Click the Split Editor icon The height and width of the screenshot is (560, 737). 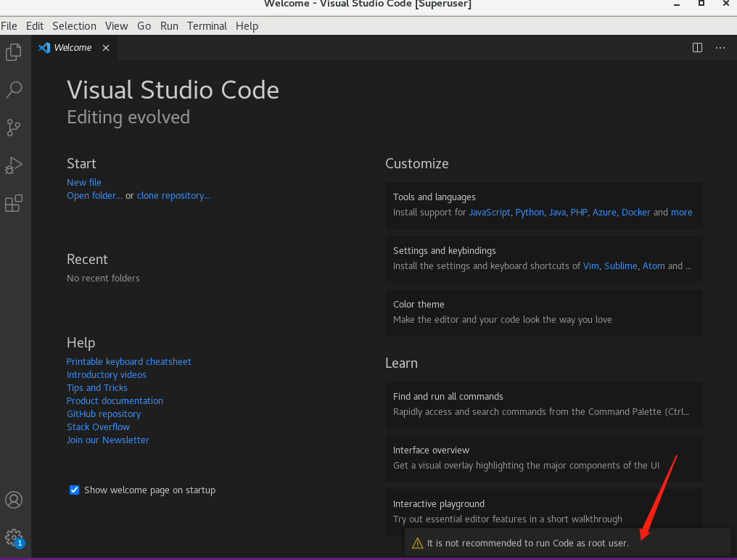coord(696,47)
